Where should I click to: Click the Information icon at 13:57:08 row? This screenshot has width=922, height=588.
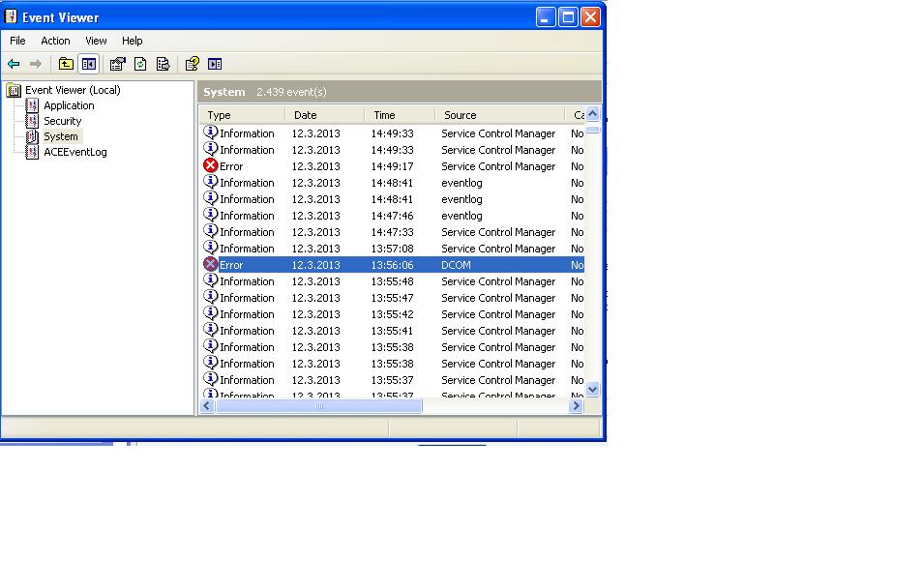pyautogui.click(x=211, y=249)
